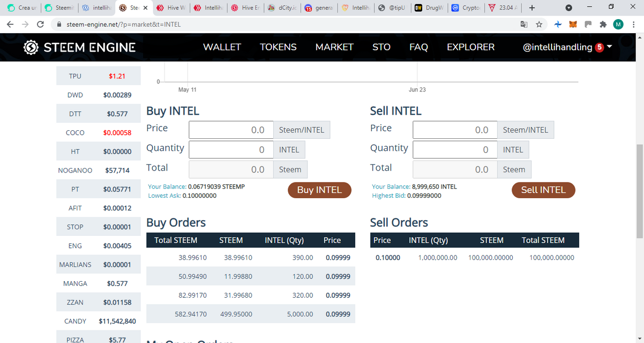Switch to the Crea tab

pos(21,8)
